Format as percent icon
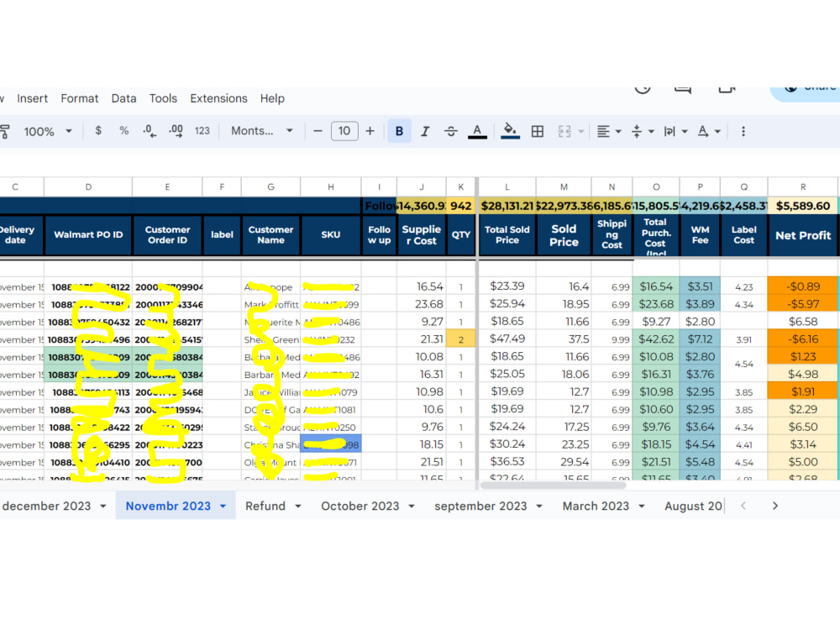Image resolution: width=840 pixels, height=630 pixels. [x=123, y=131]
